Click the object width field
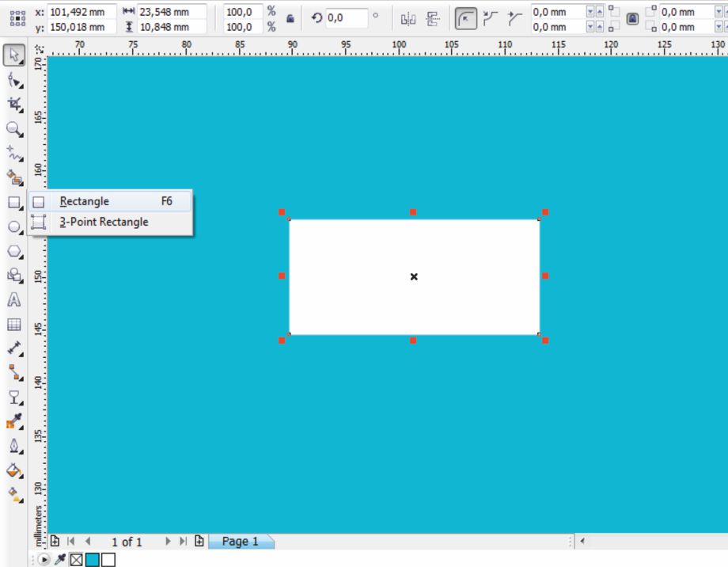This screenshot has height=567, width=728. pyautogui.click(x=172, y=12)
